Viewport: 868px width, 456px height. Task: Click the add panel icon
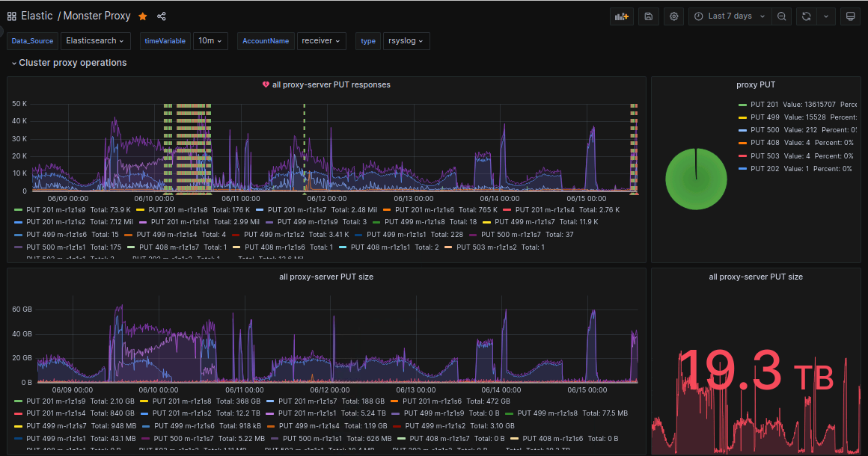[622, 16]
